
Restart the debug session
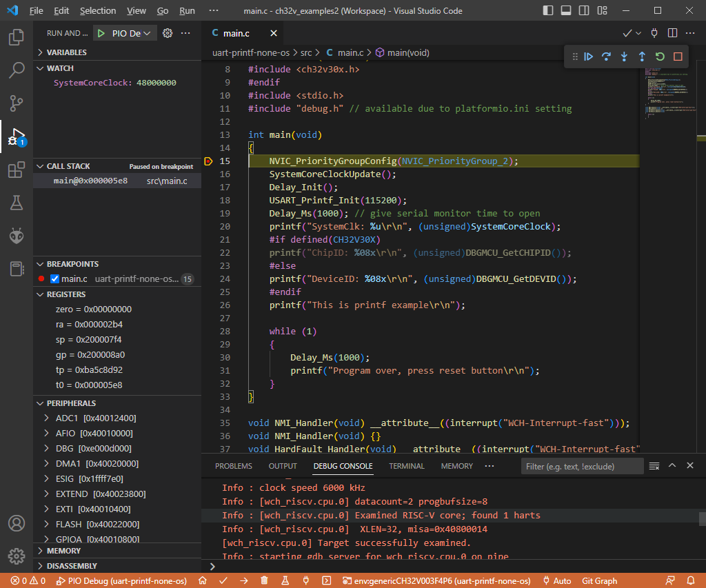(x=660, y=57)
